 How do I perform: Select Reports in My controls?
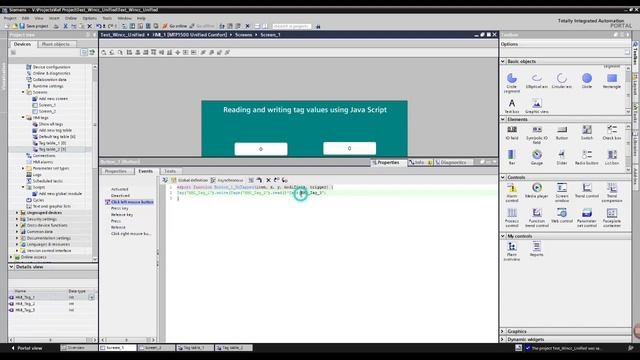[x=536, y=249]
